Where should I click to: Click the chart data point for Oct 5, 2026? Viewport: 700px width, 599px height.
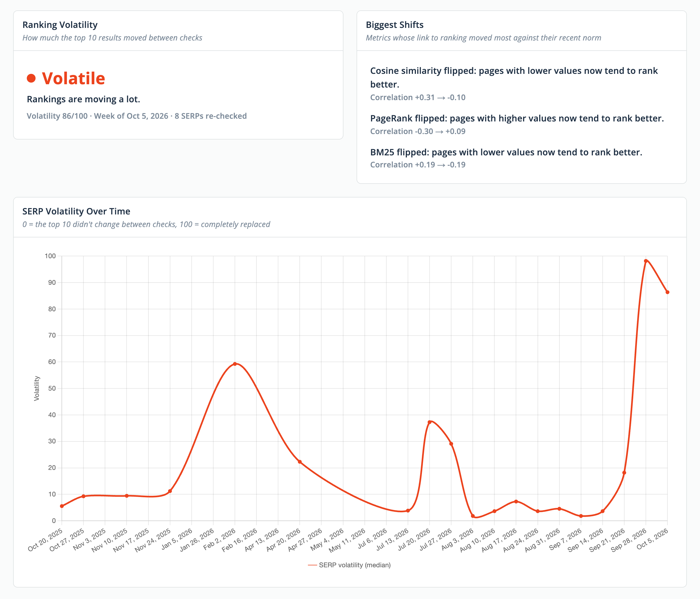coord(667,292)
